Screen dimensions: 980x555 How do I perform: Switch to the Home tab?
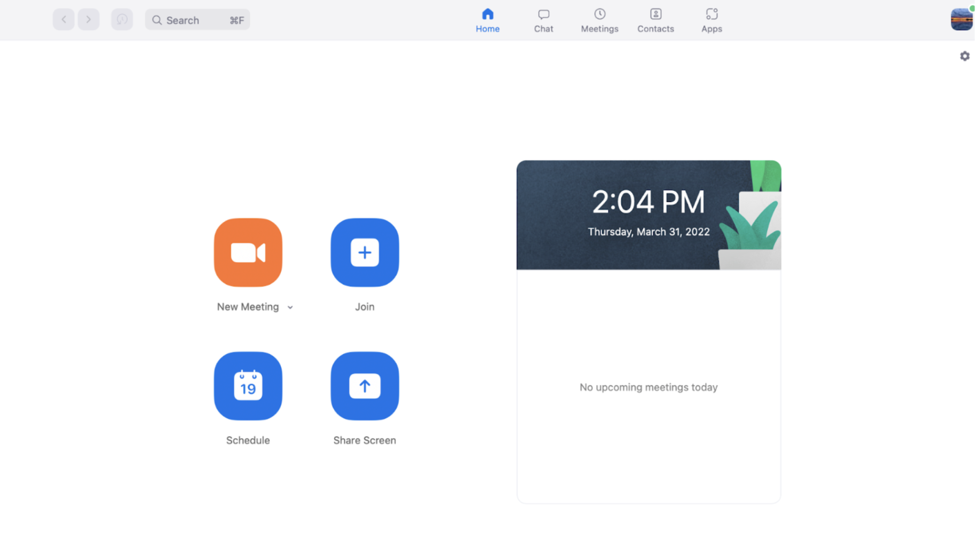click(x=487, y=20)
